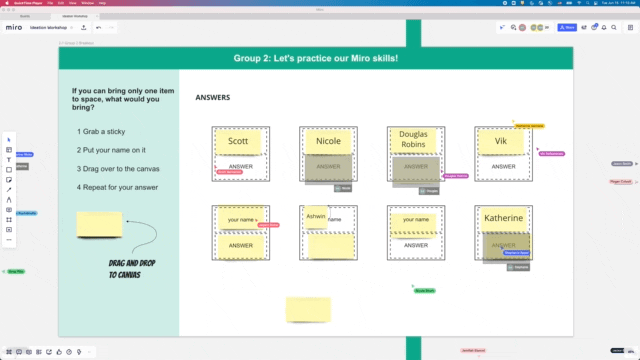
Task: Select the Text tool
Action: (x=9, y=160)
